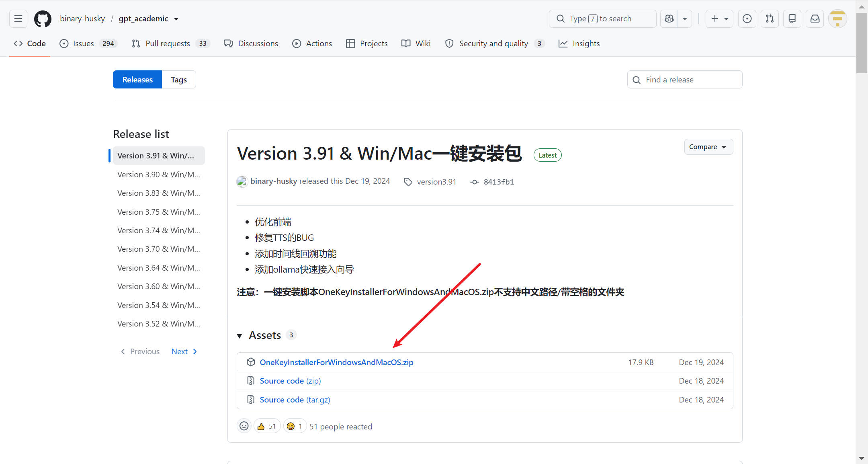Click thumbs up reaction with 51
Screen dimensions: 868x464
(267, 426)
